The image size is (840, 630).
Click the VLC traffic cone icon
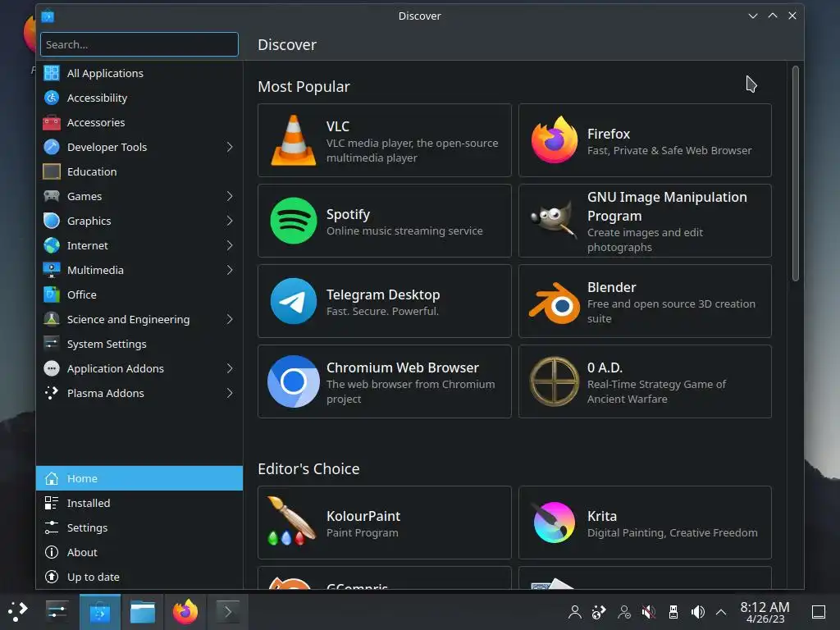point(294,139)
